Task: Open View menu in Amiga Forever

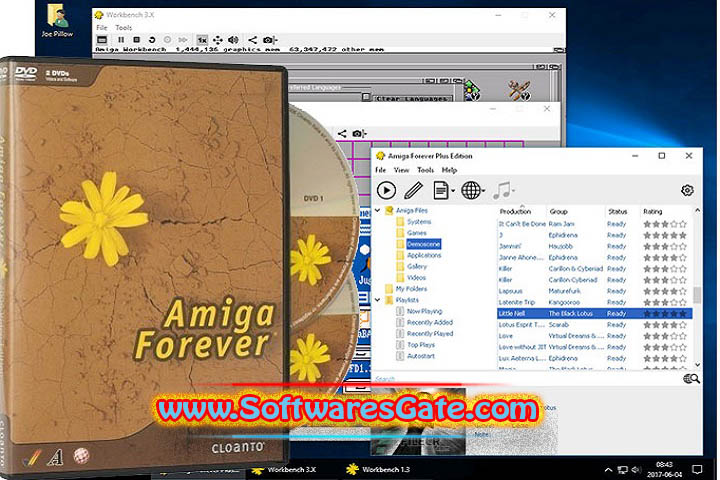Action: point(401,170)
